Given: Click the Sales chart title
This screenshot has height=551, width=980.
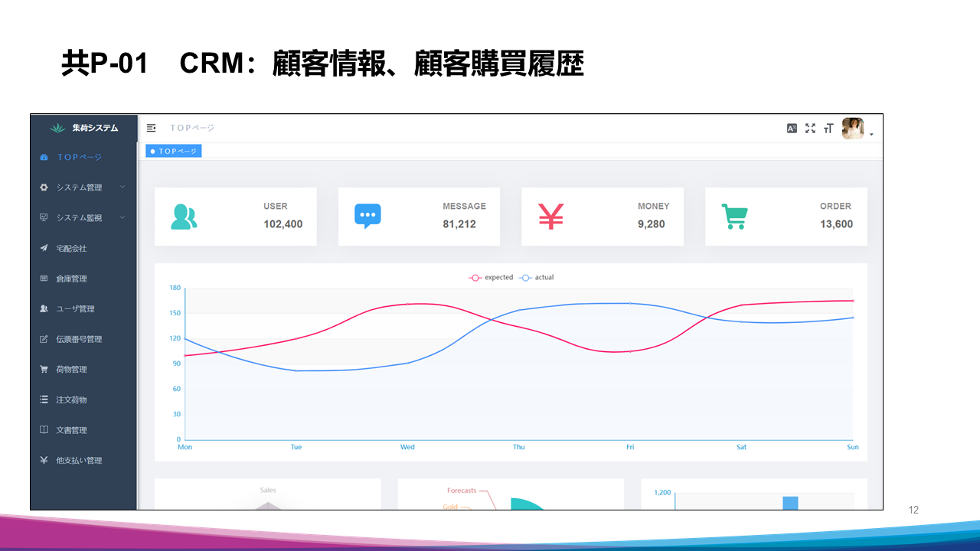Looking at the screenshot, I should point(268,490).
